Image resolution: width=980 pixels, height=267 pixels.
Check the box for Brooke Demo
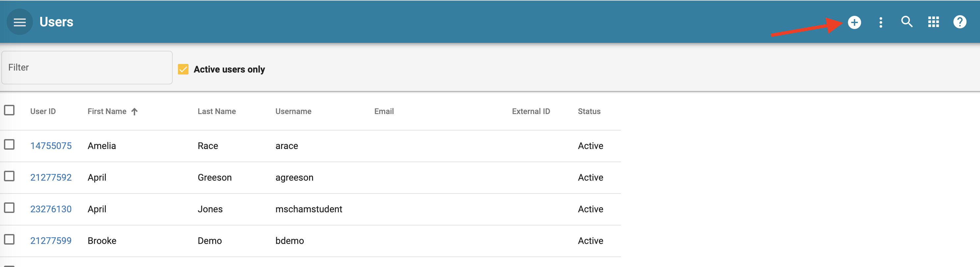click(9, 239)
